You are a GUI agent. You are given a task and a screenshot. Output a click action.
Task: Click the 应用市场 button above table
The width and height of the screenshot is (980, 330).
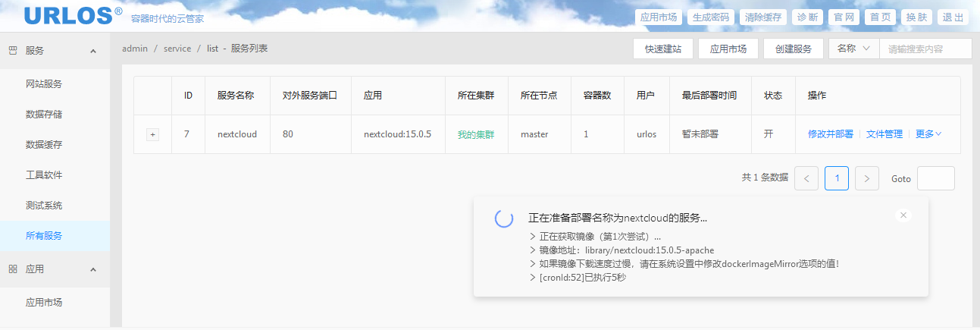click(728, 49)
